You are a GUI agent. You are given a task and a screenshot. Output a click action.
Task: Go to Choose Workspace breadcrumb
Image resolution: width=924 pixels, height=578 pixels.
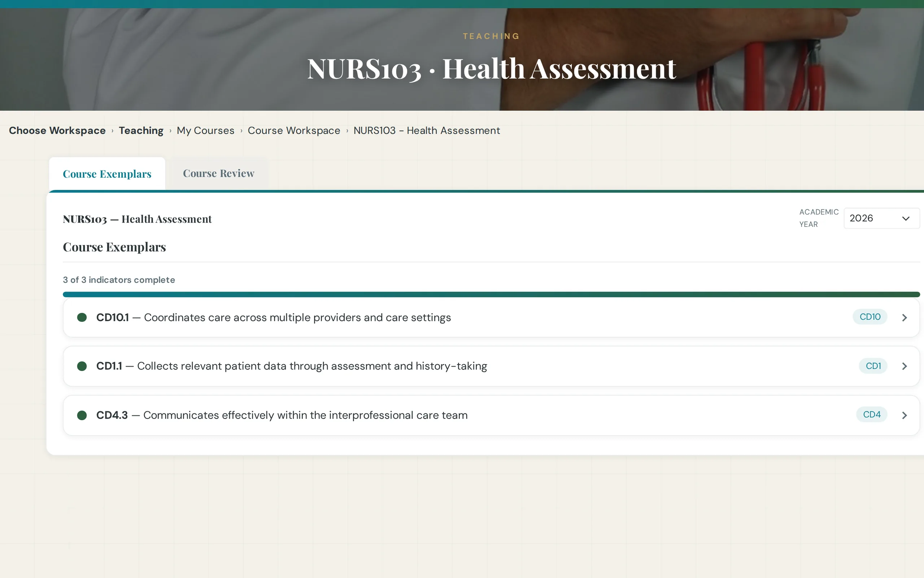point(57,130)
